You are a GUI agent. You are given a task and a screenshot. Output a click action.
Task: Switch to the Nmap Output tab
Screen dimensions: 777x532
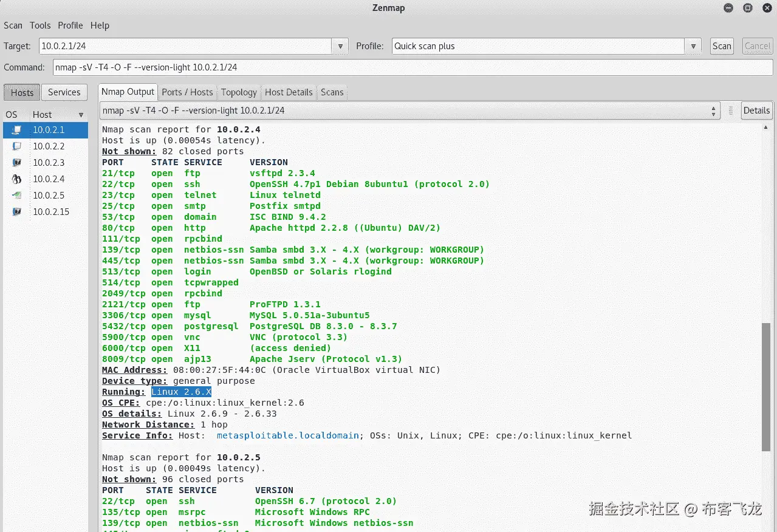[128, 92]
